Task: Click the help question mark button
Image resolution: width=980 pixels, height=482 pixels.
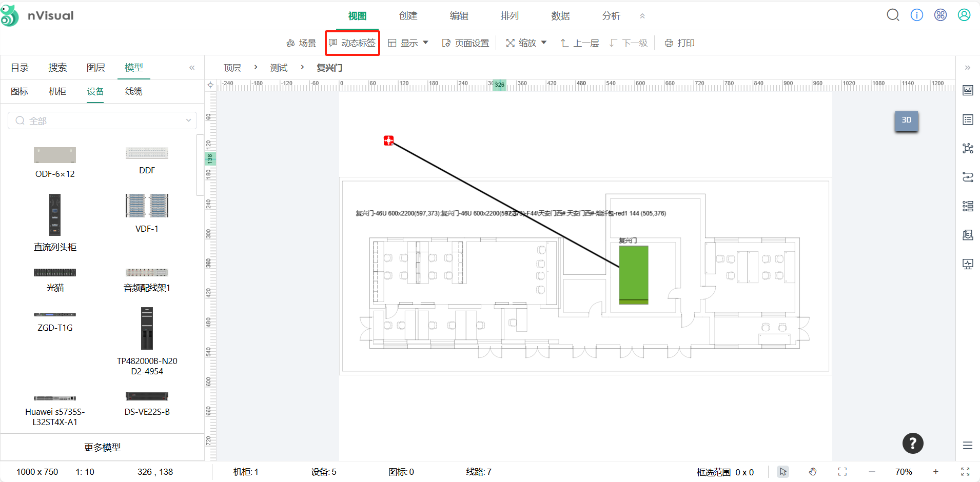Action: tap(913, 444)
